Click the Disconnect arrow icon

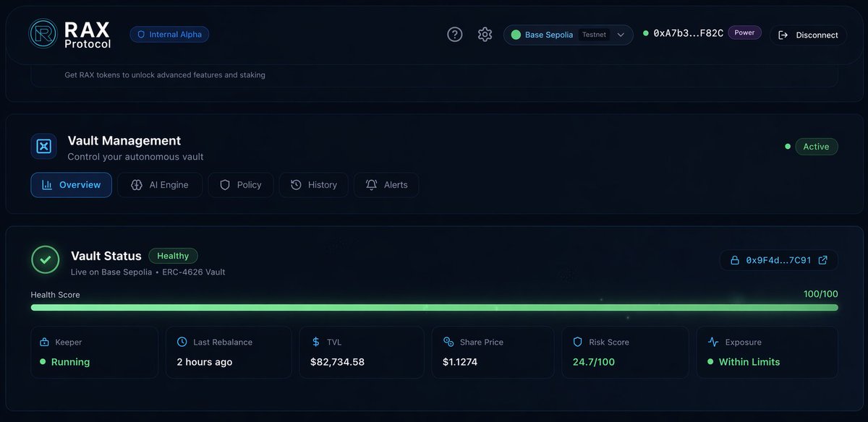pos(783,35)
